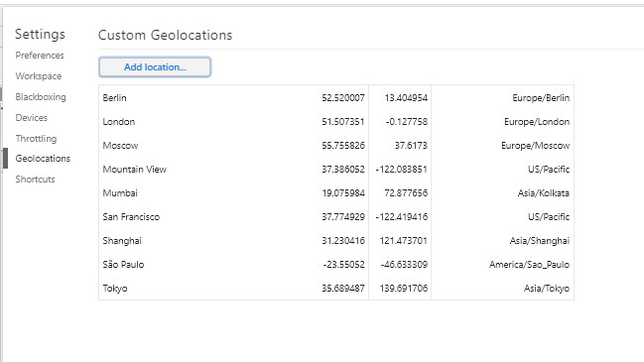Open the Shortcuts settings tab
Viewport: 644px width, 362px height.
pos(35,180)
